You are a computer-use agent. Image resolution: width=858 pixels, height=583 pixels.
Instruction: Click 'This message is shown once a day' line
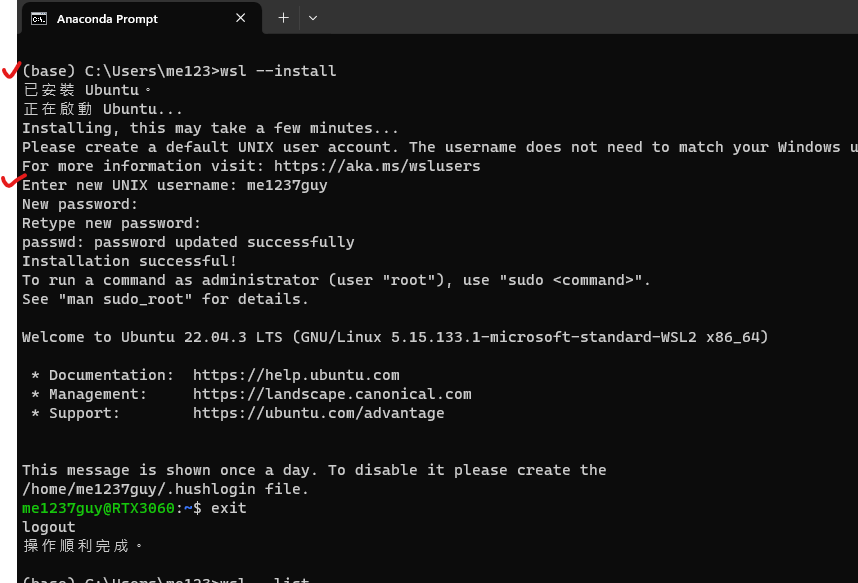click(314, 470)
